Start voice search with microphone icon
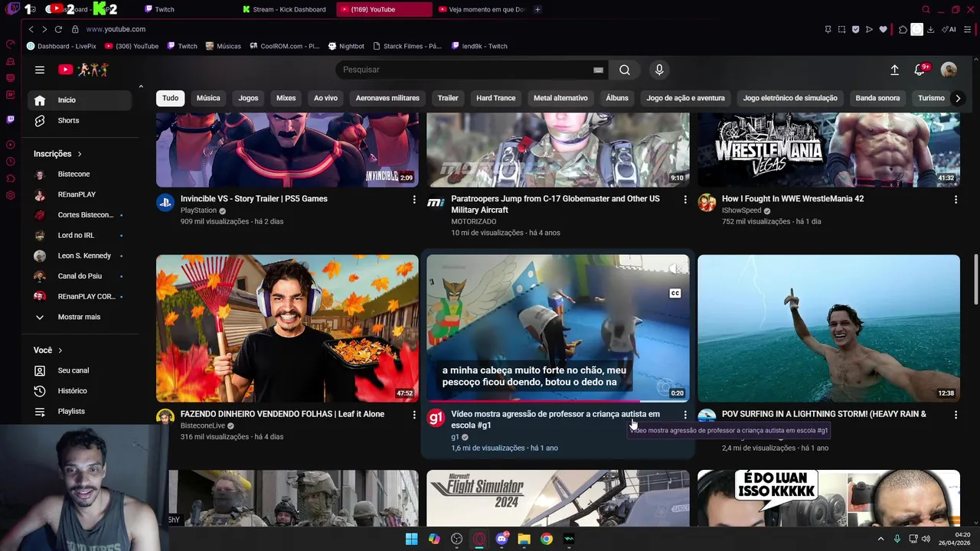 click(x=659, y=70)
